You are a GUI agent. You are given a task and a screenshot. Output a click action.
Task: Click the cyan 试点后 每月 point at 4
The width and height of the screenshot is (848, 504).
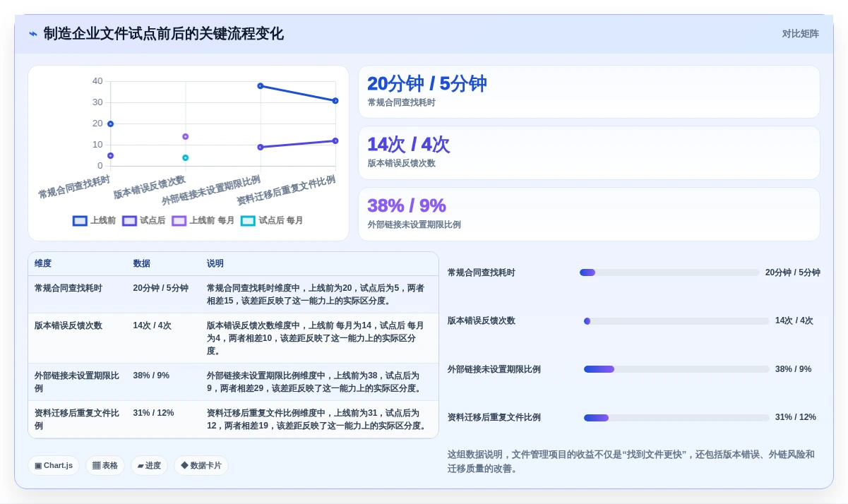point(186,158)
